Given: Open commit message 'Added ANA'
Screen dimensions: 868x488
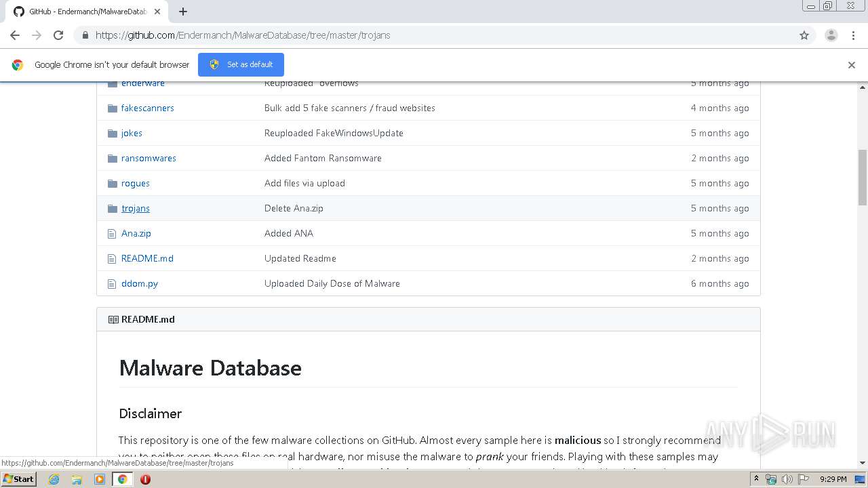Looking at the screenshot, I should pos(289,233).
